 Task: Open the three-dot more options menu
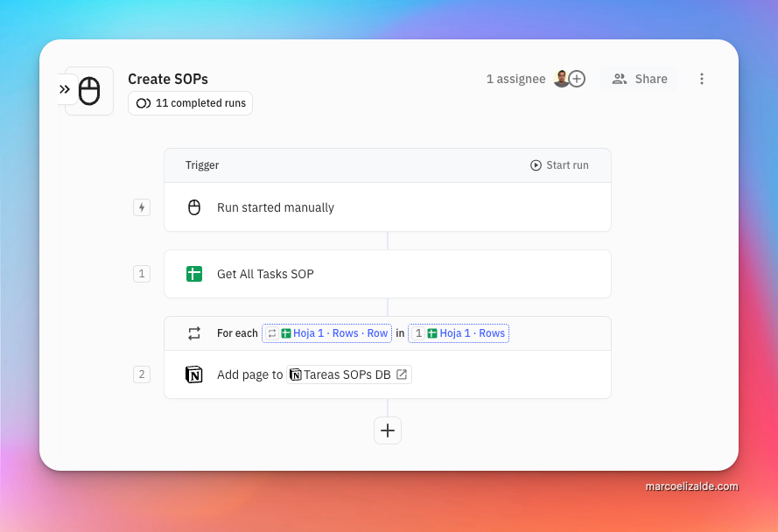click(702, 79)
